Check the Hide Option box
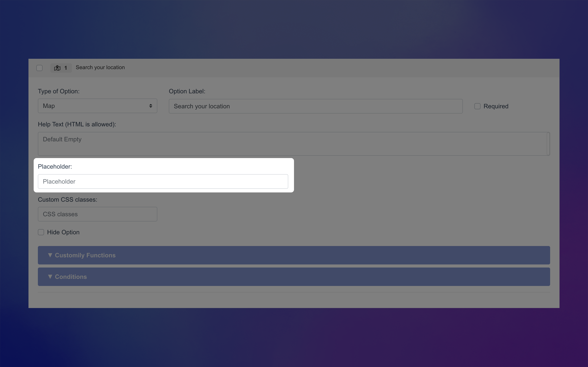 click(x=41, y=232)
